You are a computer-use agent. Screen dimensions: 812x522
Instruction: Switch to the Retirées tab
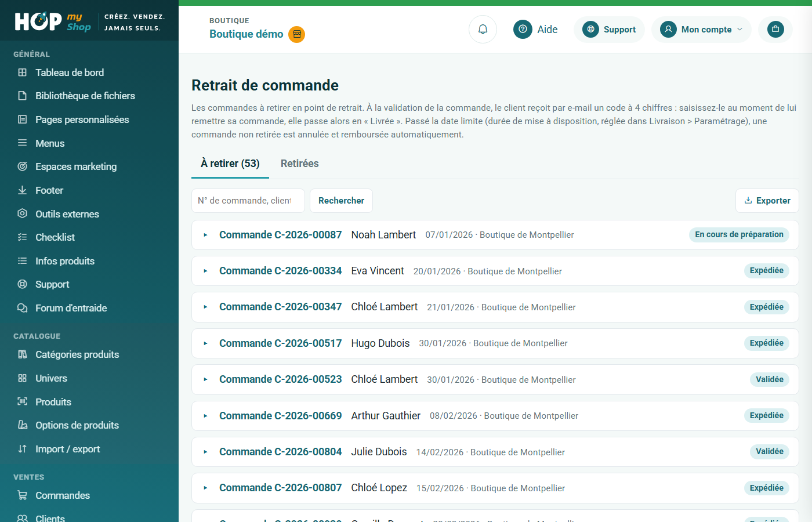click(300, 164)
